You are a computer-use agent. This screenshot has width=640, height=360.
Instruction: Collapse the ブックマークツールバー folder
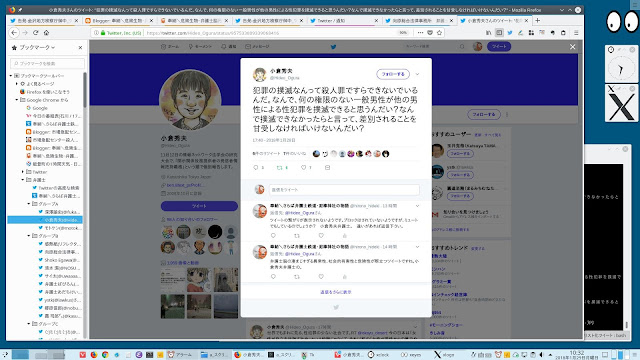coord(11,76)
